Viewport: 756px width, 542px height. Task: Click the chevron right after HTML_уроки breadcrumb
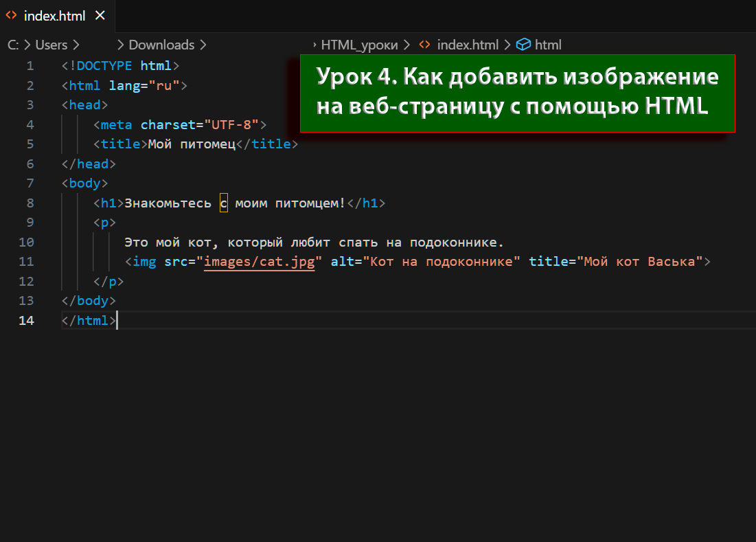[x=406, y=45]
